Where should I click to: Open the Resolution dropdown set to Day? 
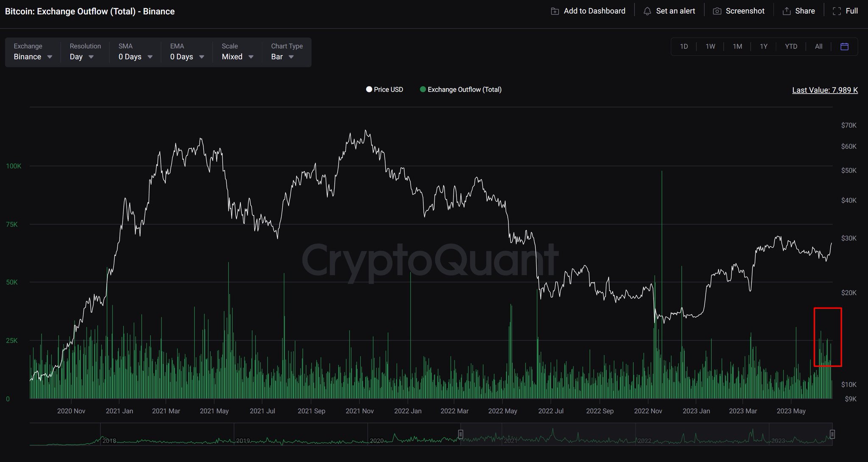click(x=85, y=52)
